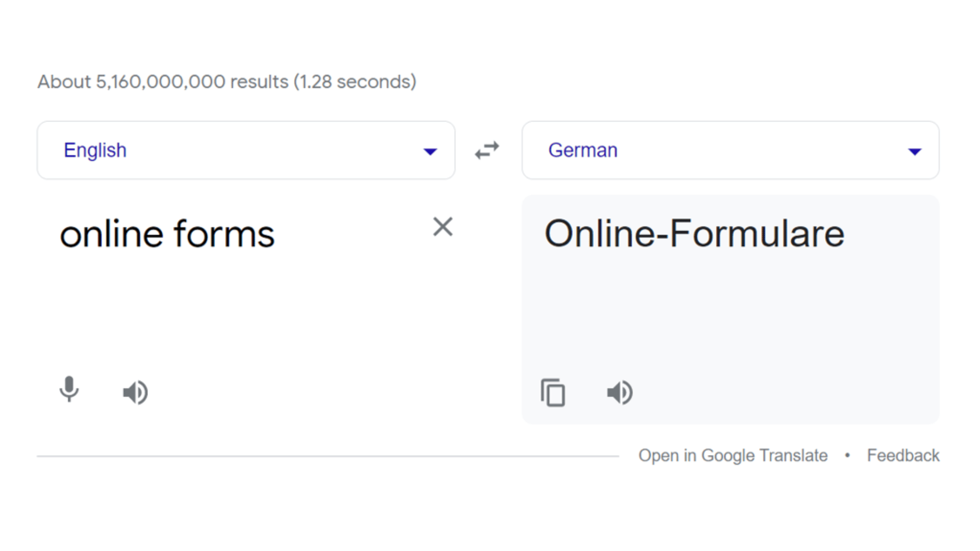Activate voice input with the microphone

tap(69, 391)
